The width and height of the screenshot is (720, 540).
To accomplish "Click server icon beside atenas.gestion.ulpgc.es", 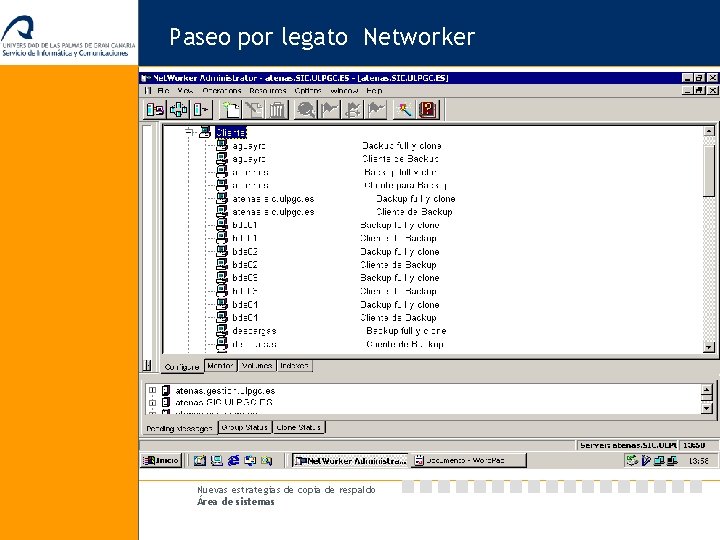I will [x=166, y=391].
